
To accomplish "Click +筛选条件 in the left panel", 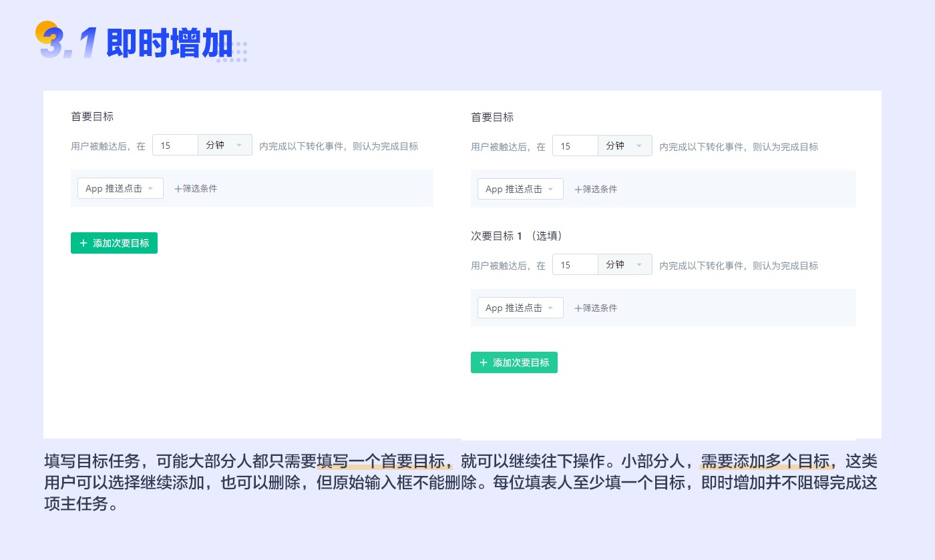I will pos(196,188).
